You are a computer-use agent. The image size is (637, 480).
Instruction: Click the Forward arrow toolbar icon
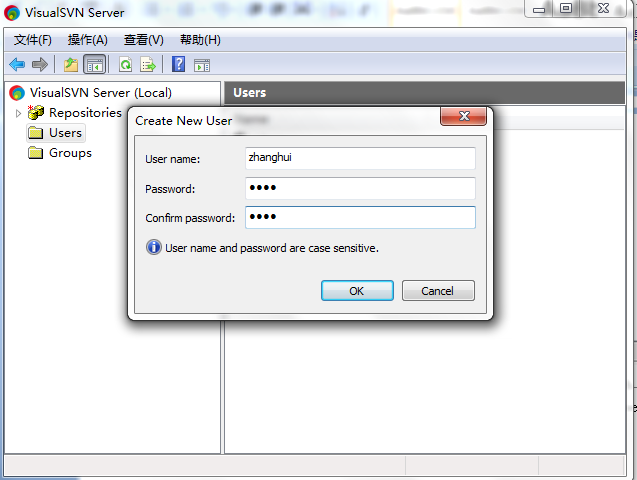point(39,64)
